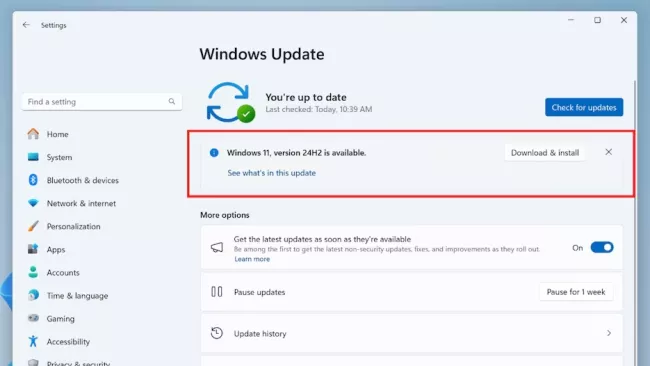Click the back arrow in Settings
The height and width of the screenshot is (366, 650).
point(26,25)
